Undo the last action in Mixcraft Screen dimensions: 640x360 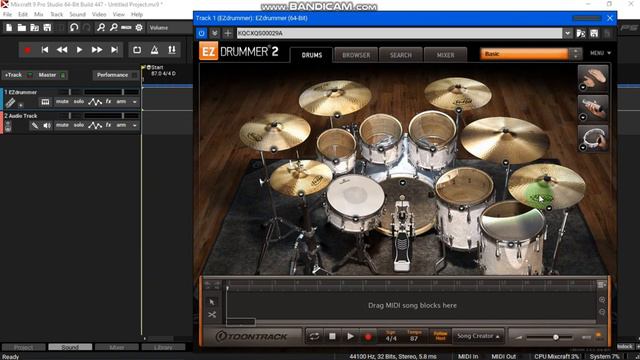tap(74, 28)
